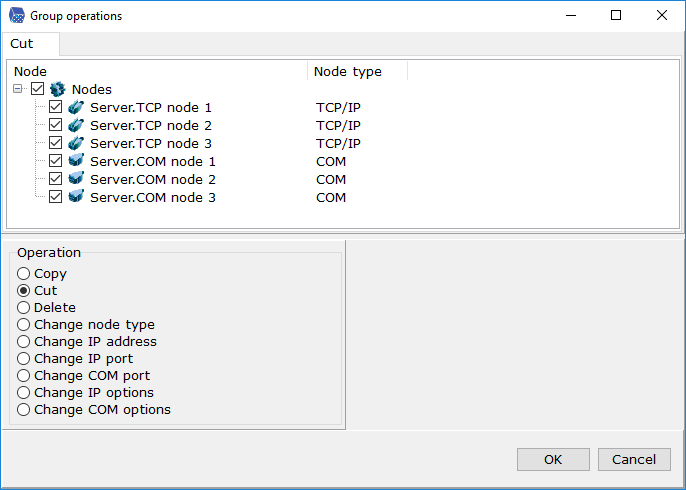
Task: Click the Server.TCP node 2 icon
Action: 76,125
